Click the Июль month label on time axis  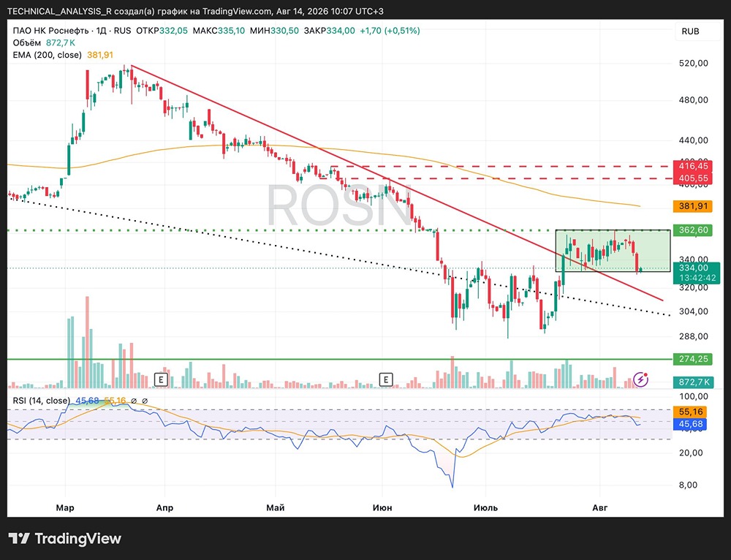pos(485,508)
